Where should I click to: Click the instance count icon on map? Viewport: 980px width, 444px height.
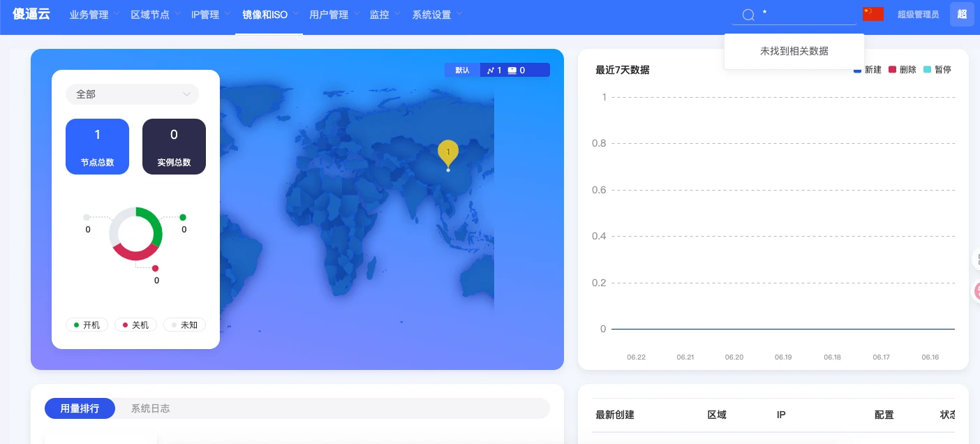point(512,70)
